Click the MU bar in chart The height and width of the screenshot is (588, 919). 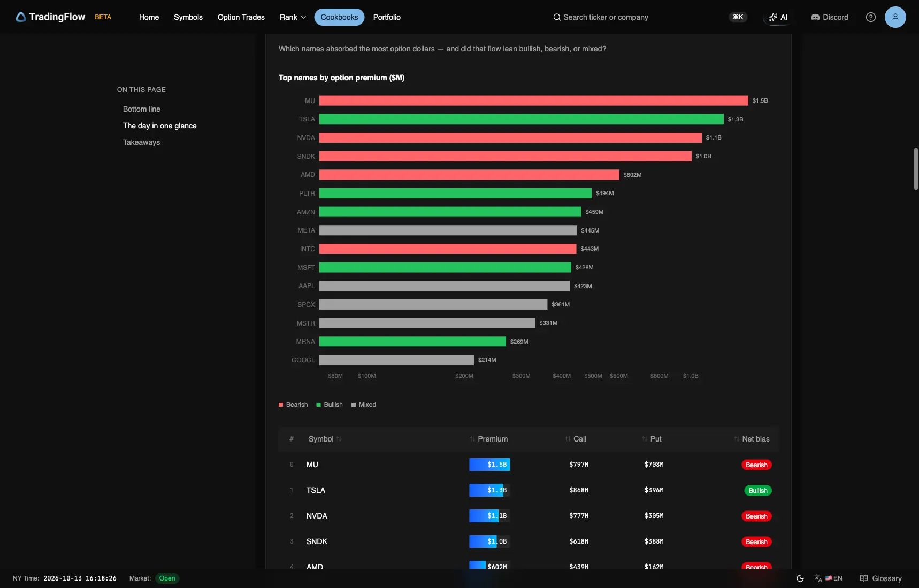pyautogui.click(x=534, y=100)
